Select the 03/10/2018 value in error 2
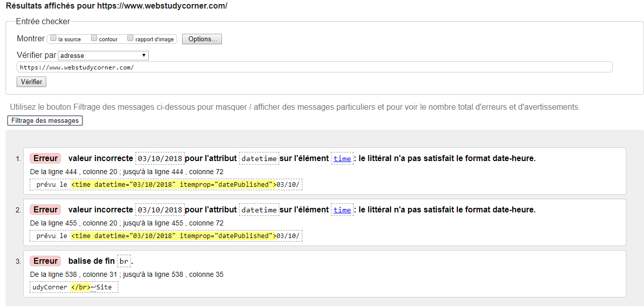This screenshot has height=306, width=644. [160, 209]
